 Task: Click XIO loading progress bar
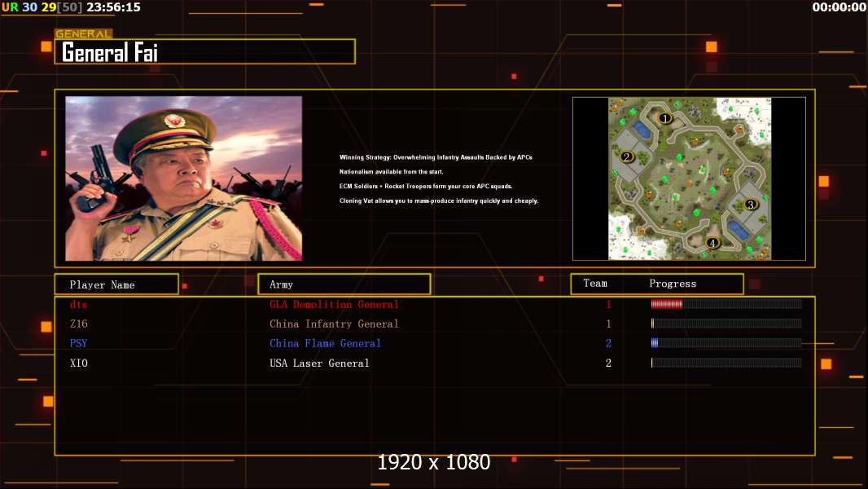[x=726, y=363]
